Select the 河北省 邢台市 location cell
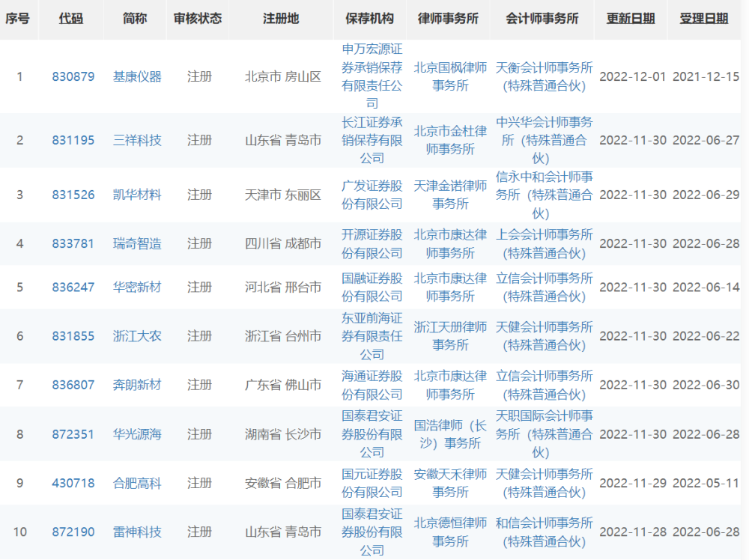Screen dimensions: 749x560 [283, 287]
